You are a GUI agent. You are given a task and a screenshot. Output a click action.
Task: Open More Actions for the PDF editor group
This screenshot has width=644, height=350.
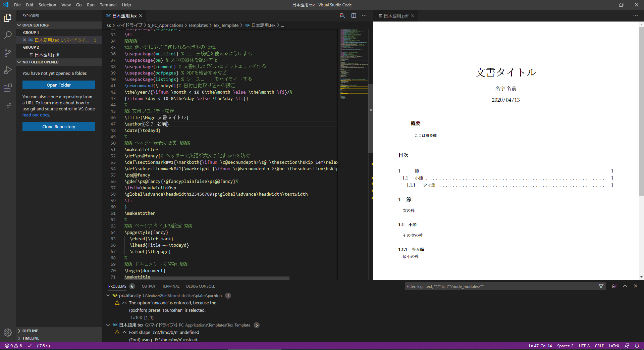pyautogui.click(x=636, y=16)
